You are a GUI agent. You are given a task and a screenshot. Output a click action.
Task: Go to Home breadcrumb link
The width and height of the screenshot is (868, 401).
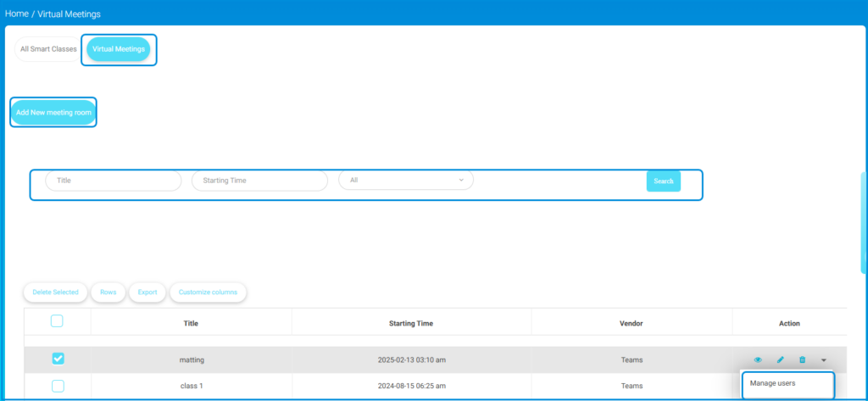pos(17,14)
